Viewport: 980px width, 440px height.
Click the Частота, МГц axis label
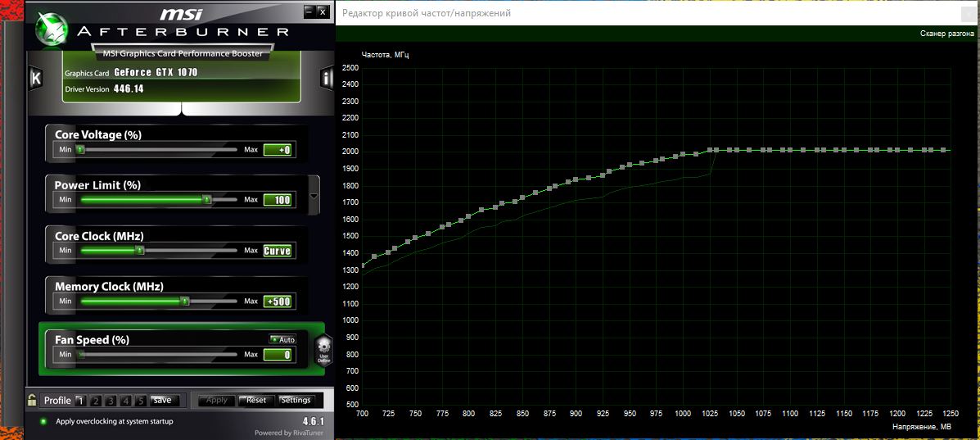coord(385,55)
